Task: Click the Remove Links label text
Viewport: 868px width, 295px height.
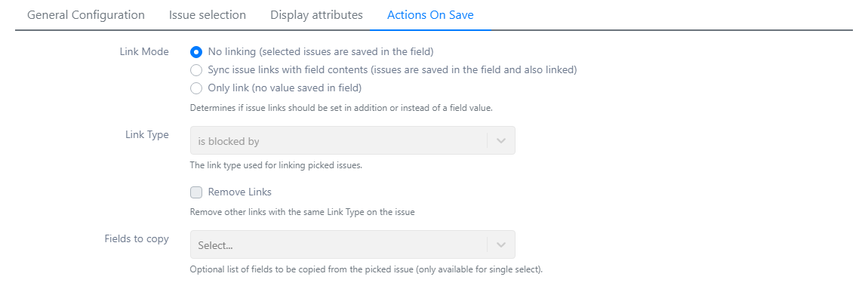Action: [x=240, y=192]
